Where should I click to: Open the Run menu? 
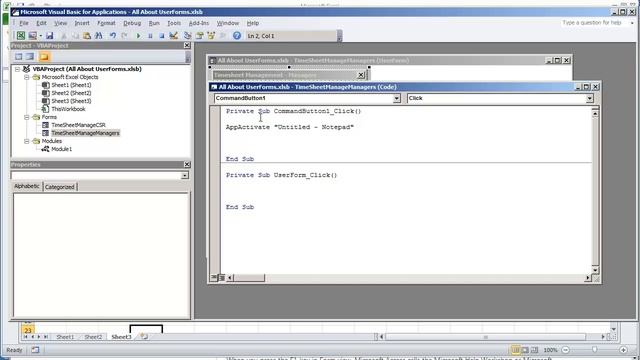click(x=154, y=23)
